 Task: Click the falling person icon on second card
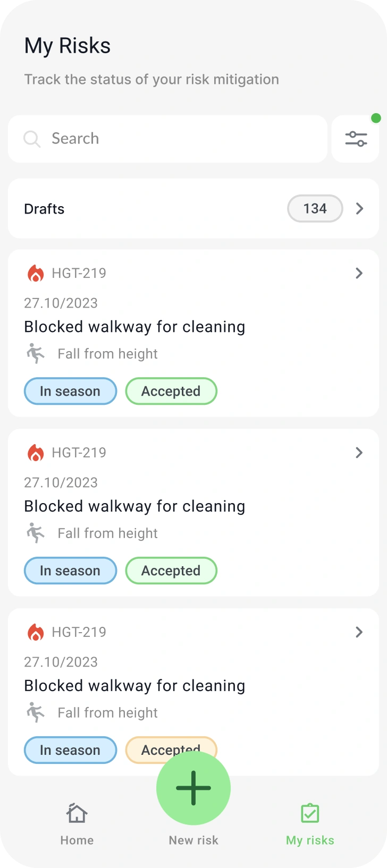click(36, 533)
